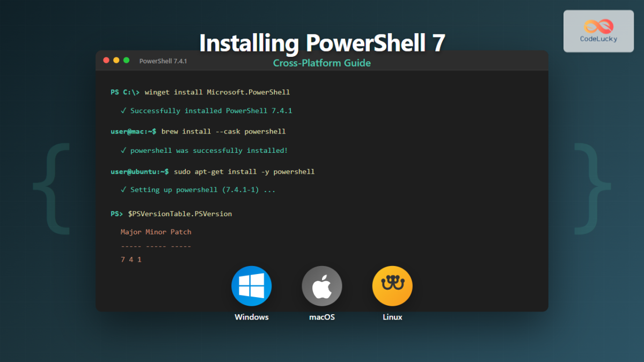Click the right curly brace decoration
644x362 pixels.
click(x=592, y=188)
